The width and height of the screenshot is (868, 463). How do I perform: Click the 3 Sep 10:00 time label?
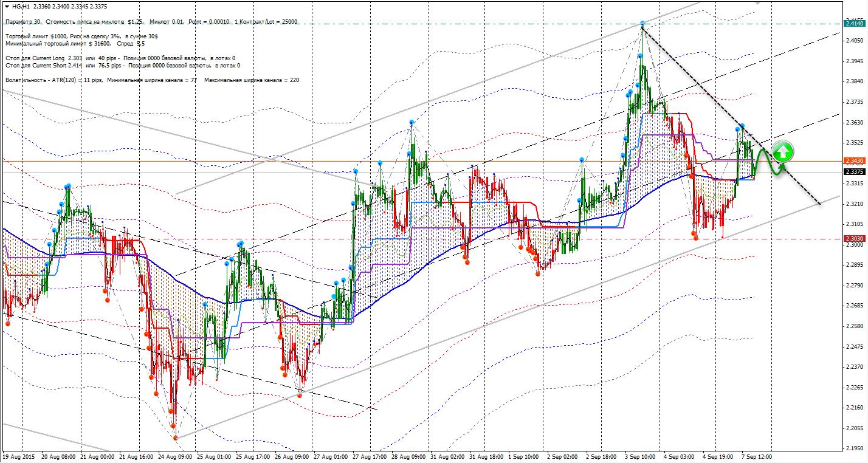(x=641, y=455)
